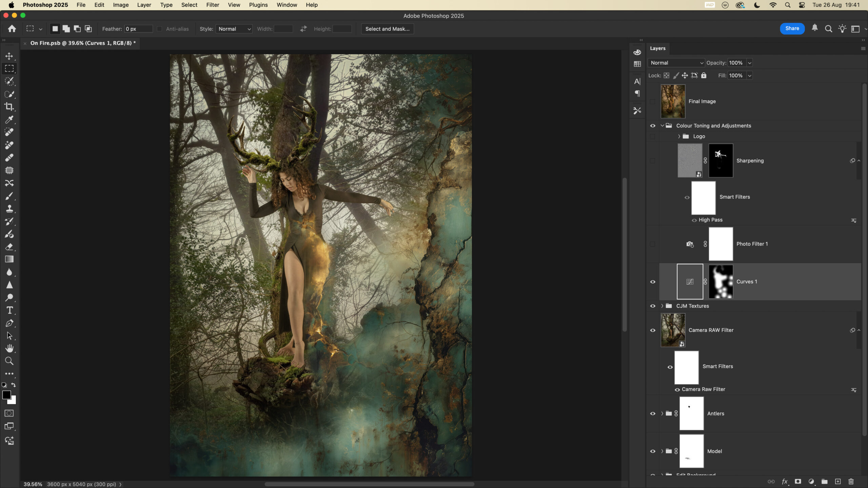Screen dimensions: 868x488
Task: Open the Style dropdown set to Normal
Action: click(x=234, y=29)
